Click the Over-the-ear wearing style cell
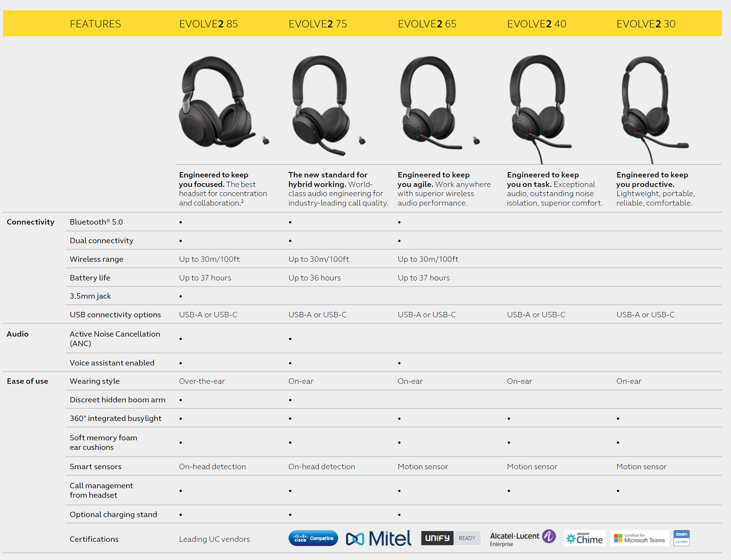The width and height of the screenshot is (731, 560). 202,381
